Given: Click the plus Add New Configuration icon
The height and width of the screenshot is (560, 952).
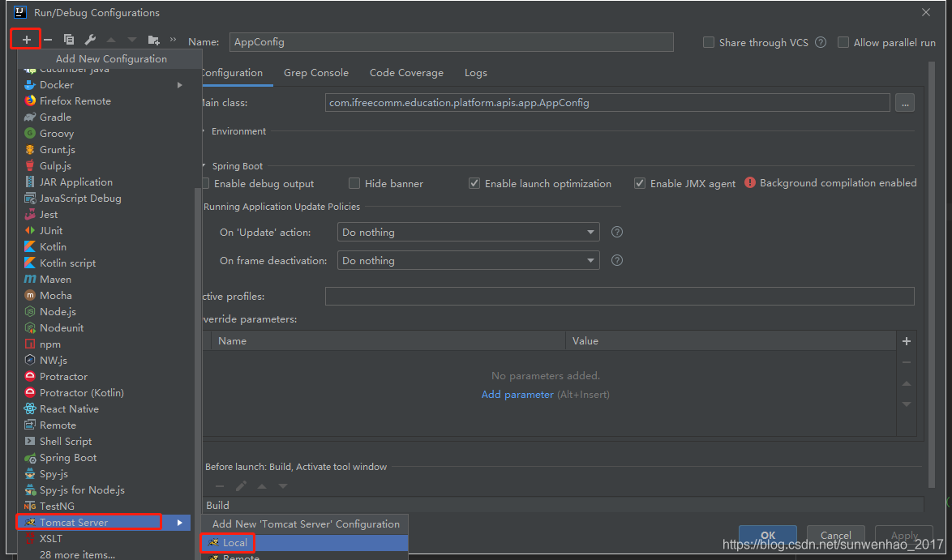Looking at the screenshot, I should 26,40.
